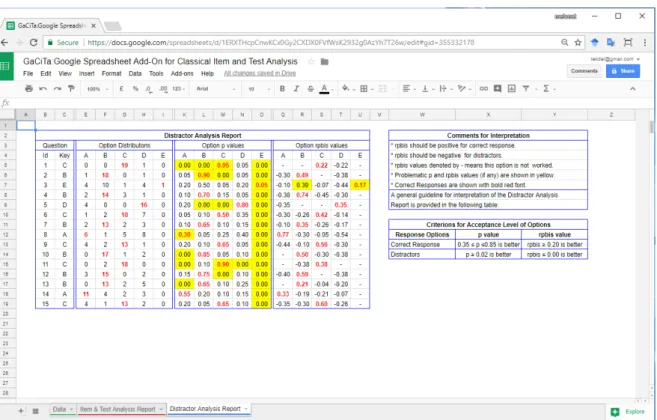Undo the last action
Image resolution: width=657 pixels, height=420 pixels.
point(43,88)
